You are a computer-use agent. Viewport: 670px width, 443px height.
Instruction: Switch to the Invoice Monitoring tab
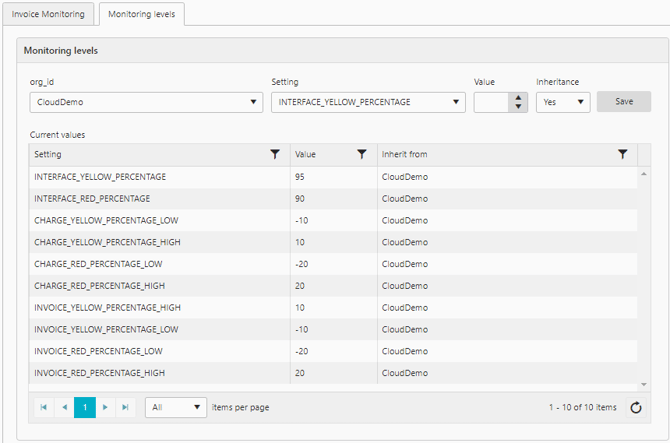49,15
